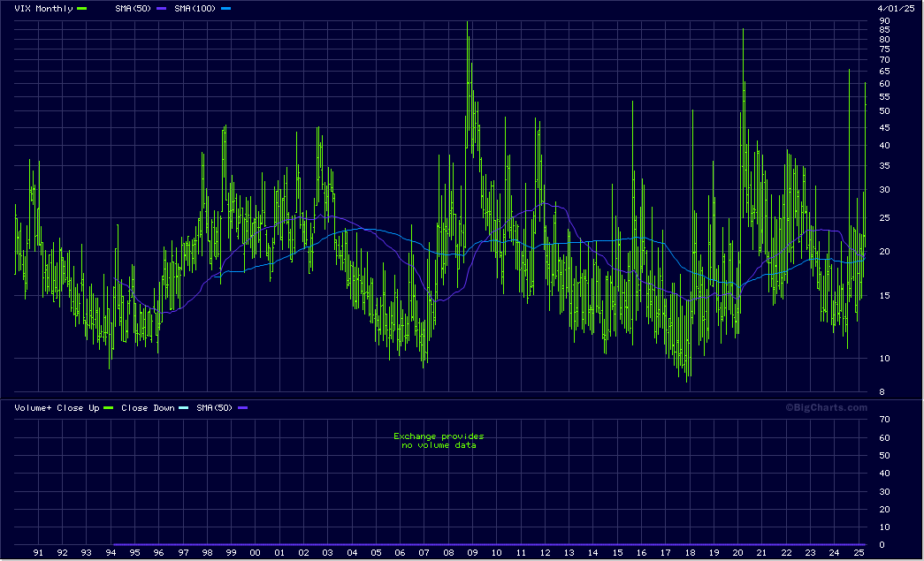Click the 45 label on the price axis

tap(884, 128)
